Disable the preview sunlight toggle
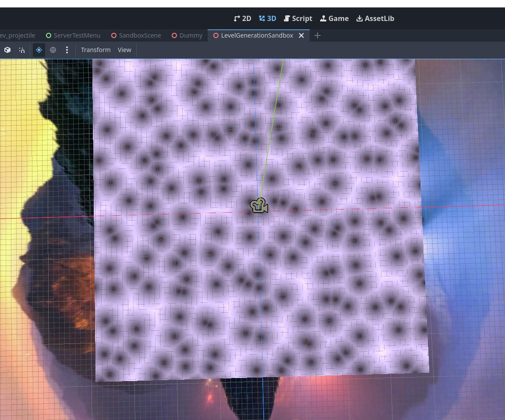Image resolution: width=505 pixels, height=420 pixels. pos(39,50)
